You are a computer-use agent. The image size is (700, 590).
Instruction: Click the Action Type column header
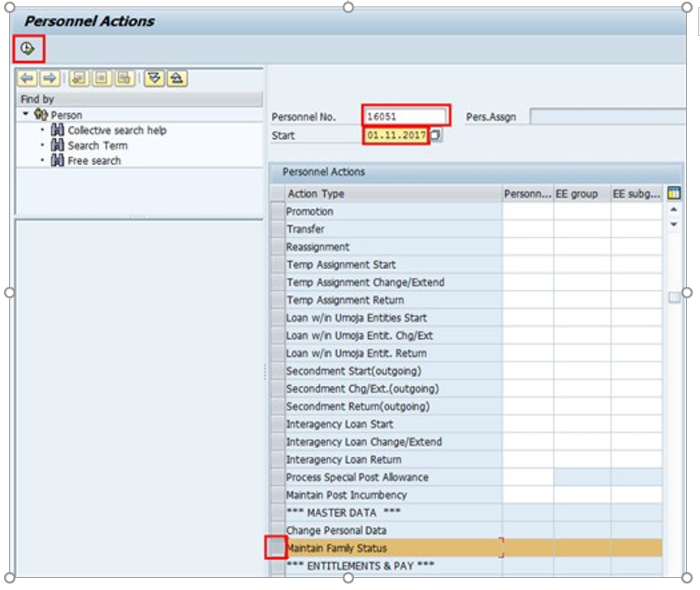(393, 194)
